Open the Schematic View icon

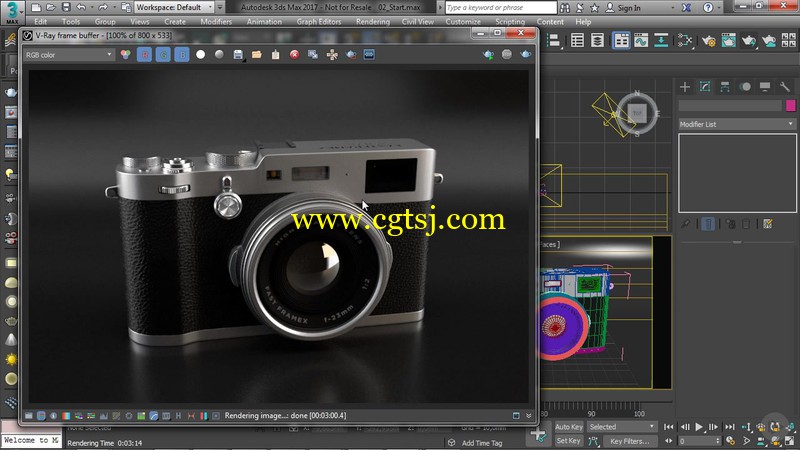[661, 40]
